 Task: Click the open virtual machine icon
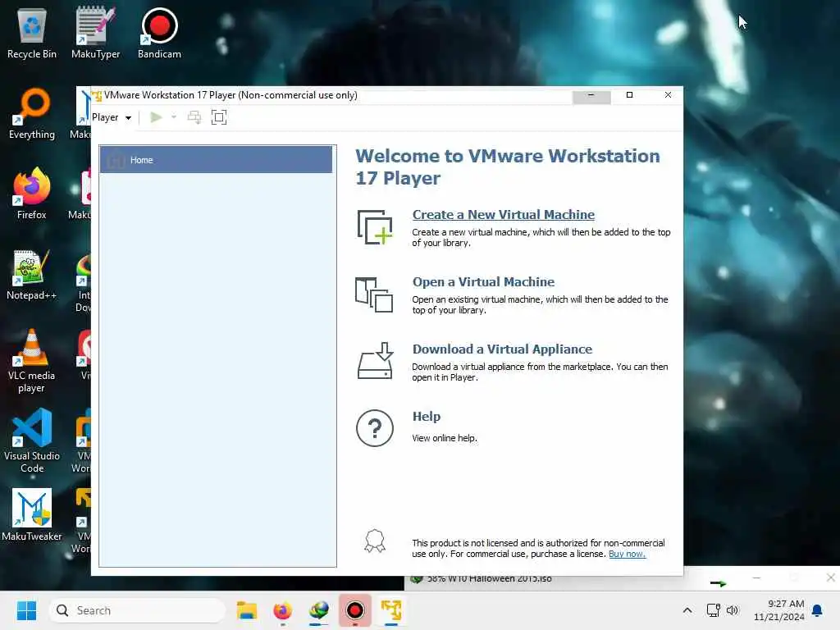click(x=374, y=294)
